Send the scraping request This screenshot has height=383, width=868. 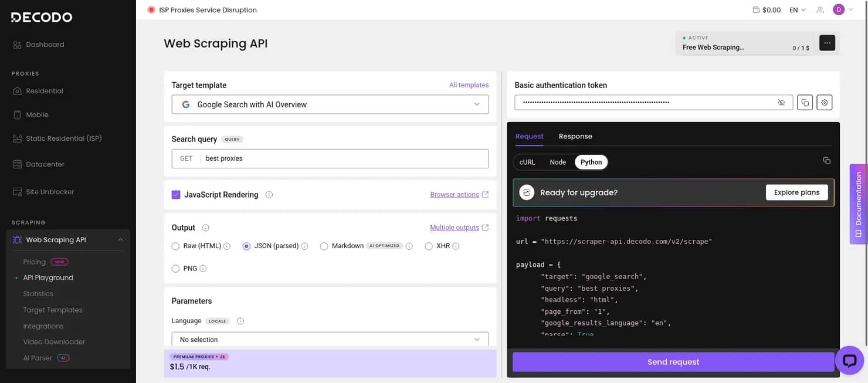pos(673,362)
